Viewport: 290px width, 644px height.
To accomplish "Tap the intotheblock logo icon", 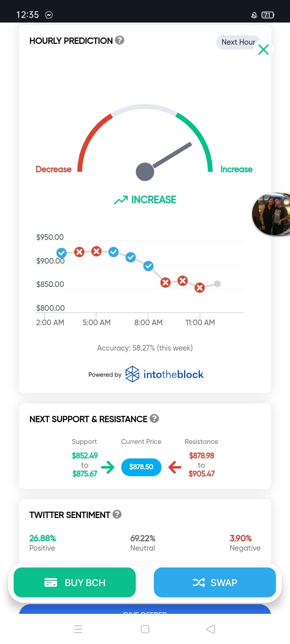I will pyautogui.click(x=133, y=374).
